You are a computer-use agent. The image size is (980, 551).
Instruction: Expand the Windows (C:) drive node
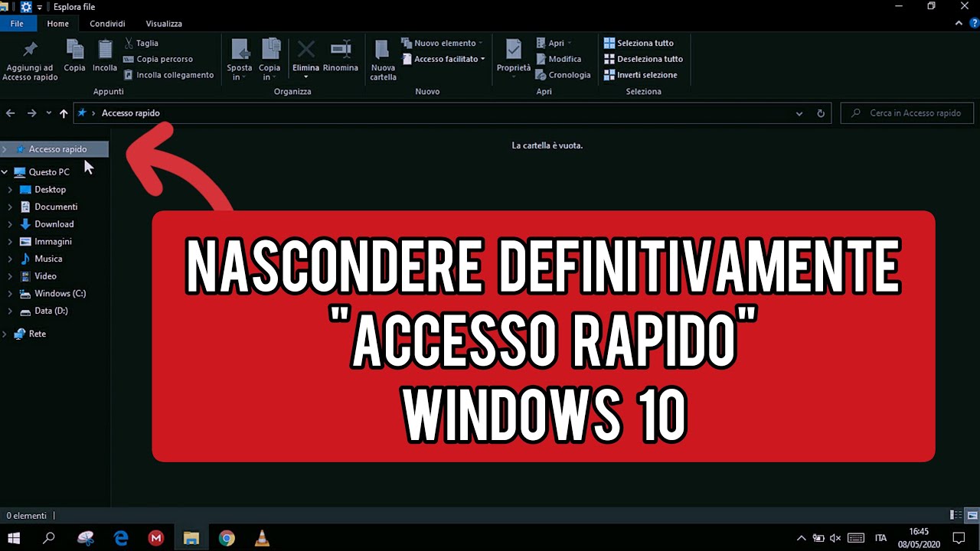tap(10, 294)
